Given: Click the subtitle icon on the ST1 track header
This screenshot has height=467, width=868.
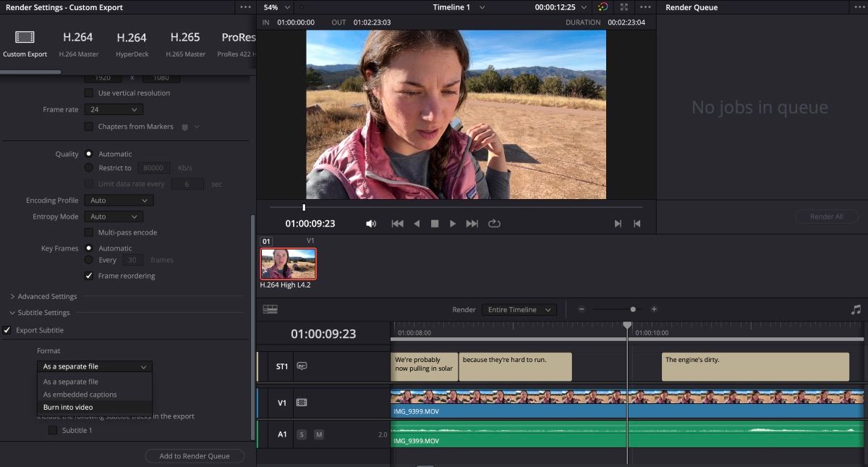Looking at the screenshot, I should [302, 366].
